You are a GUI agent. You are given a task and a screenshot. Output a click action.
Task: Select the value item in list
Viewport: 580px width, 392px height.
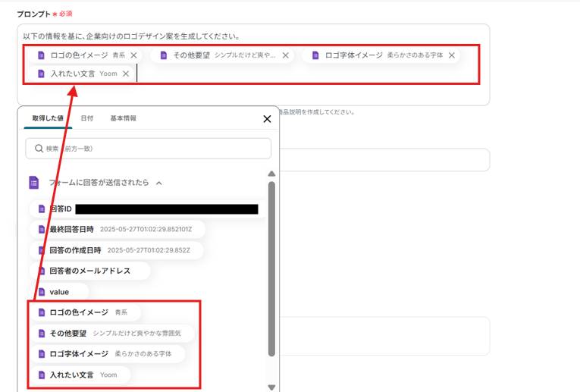click(x=59, y=292)
